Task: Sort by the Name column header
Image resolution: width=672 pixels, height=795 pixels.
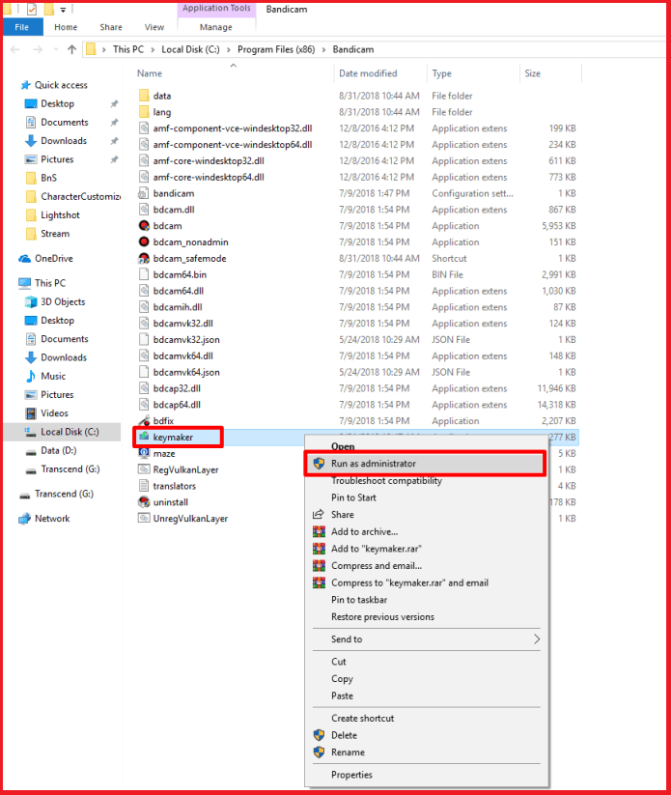Action: 150,73
